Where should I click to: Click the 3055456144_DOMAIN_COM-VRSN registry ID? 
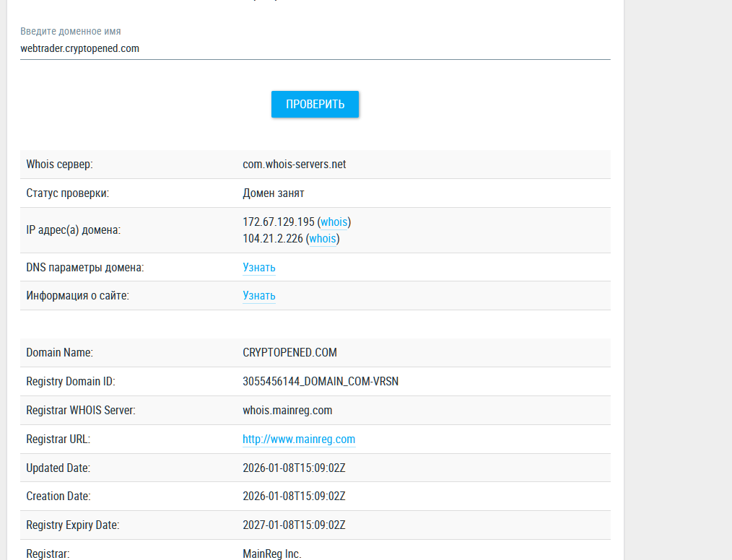[x=321, y=382]
